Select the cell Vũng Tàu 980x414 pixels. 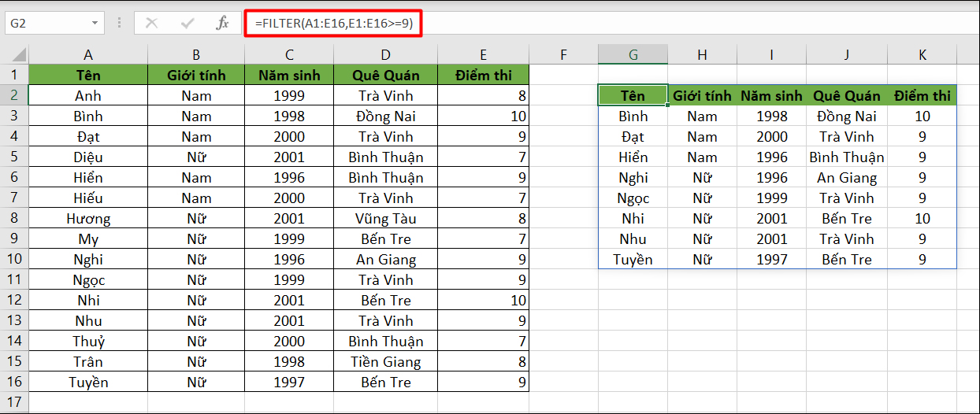click(385, 218)
